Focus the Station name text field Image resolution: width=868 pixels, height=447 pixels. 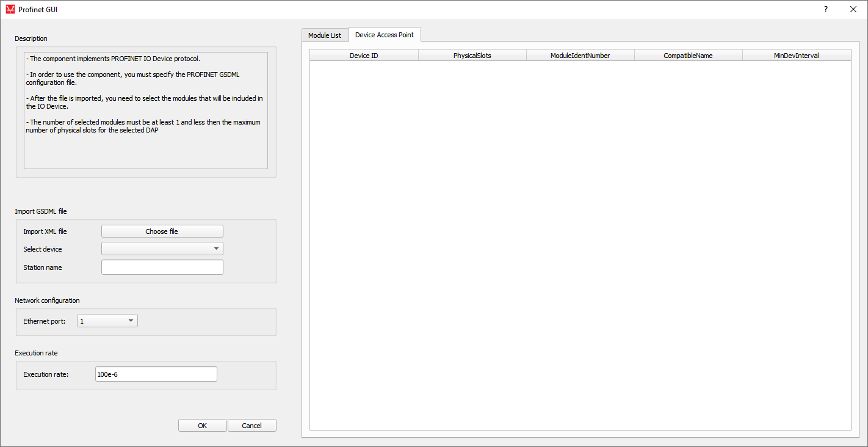tap(162, 267)
